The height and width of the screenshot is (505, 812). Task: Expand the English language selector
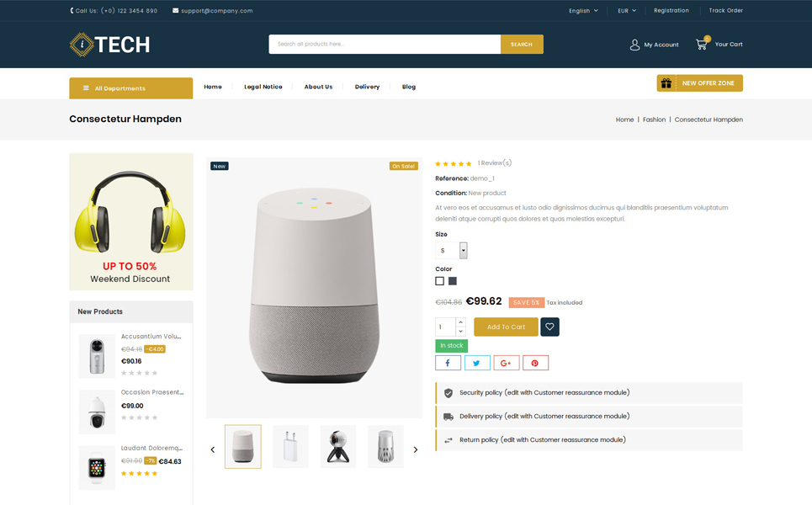point(584,10)
